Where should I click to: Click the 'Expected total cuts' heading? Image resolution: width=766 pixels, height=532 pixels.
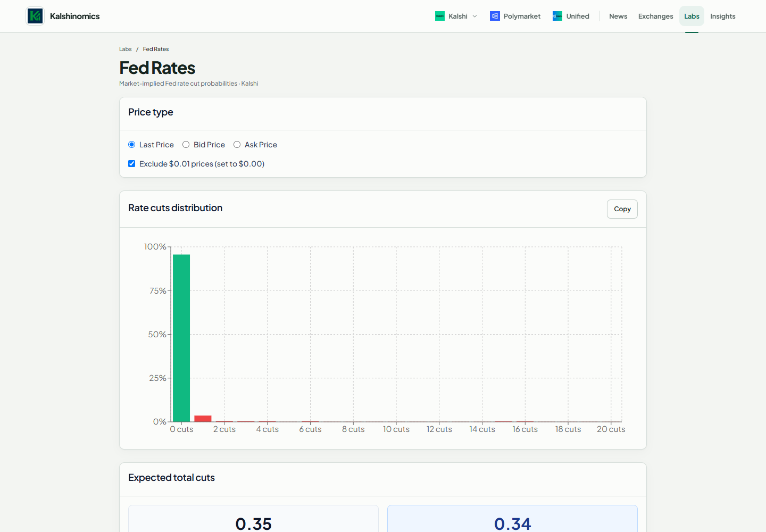tap(171, 478)
